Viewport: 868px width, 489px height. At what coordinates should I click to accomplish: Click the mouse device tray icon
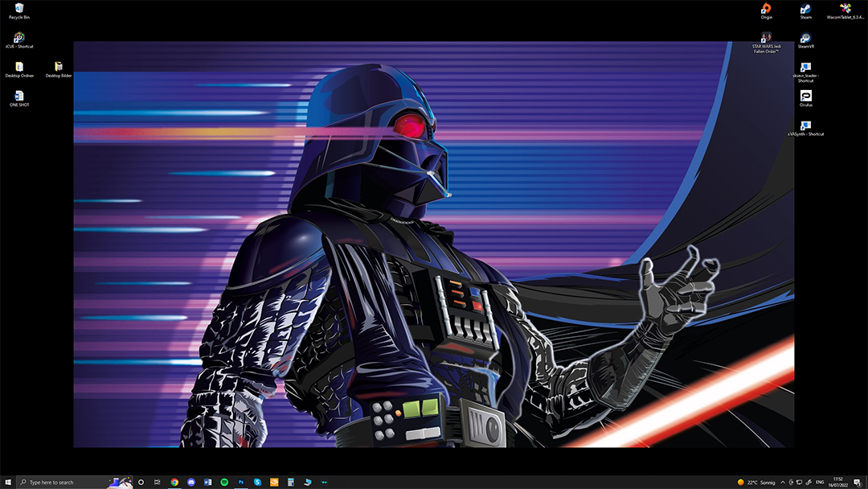click(791, 483)
